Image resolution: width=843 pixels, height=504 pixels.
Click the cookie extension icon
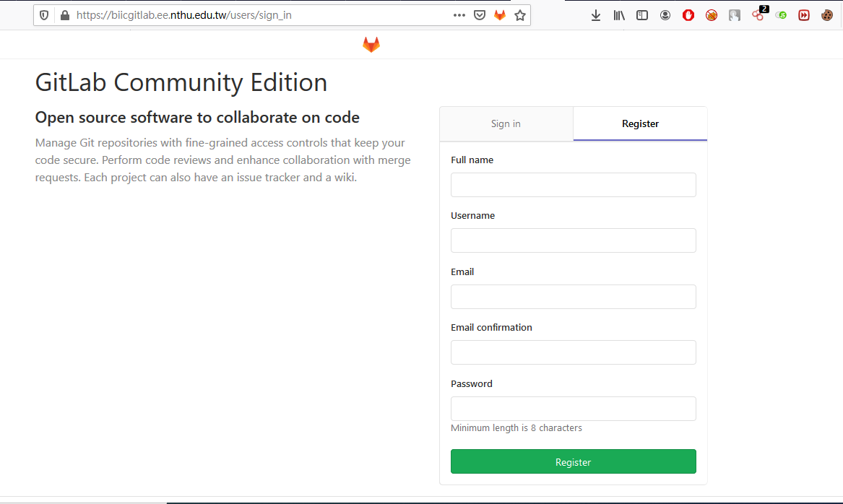[x=827, y=15]
